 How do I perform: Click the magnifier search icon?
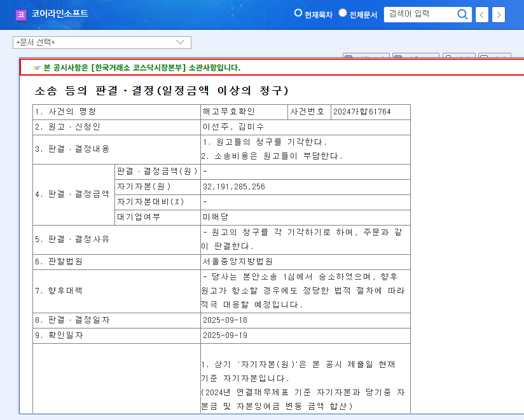click(x=462, y=15)
